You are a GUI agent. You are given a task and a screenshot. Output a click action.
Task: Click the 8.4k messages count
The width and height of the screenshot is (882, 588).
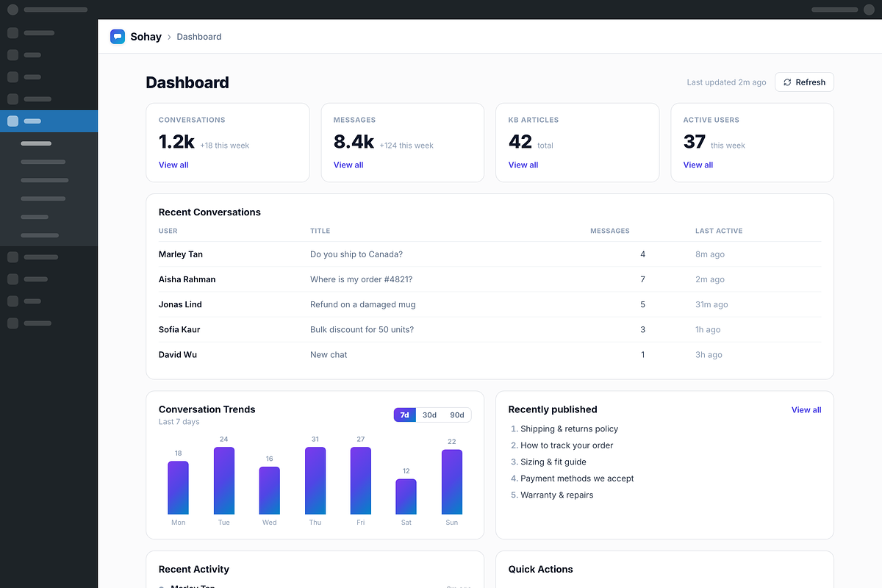tap(354, 142)
